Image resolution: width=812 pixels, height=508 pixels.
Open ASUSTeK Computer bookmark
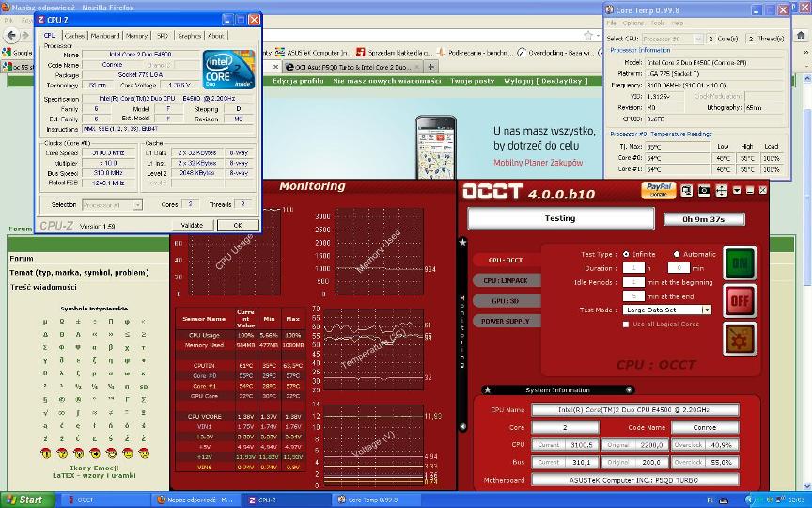pyautogui.click(x=312, y=53)
